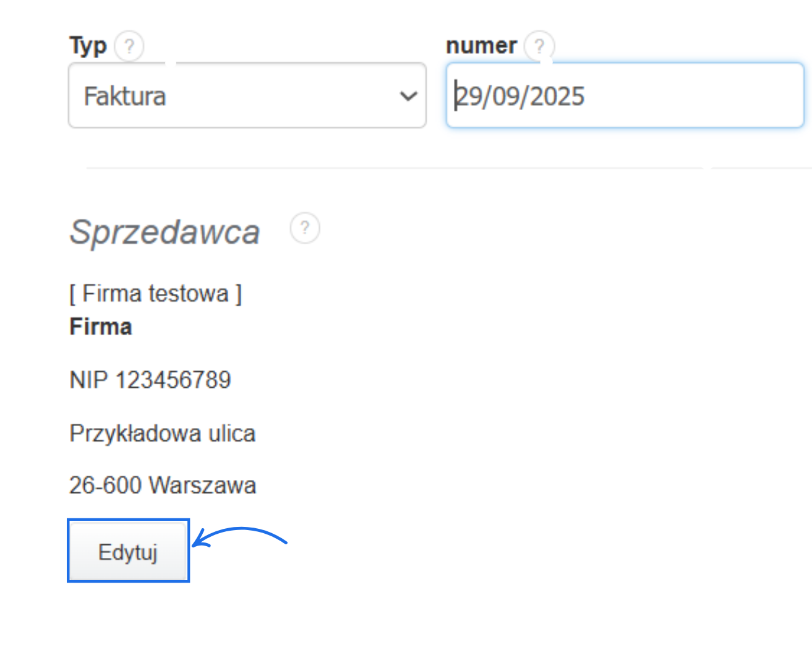Click the circled question mark near the Typ label

tap(129, 46)
